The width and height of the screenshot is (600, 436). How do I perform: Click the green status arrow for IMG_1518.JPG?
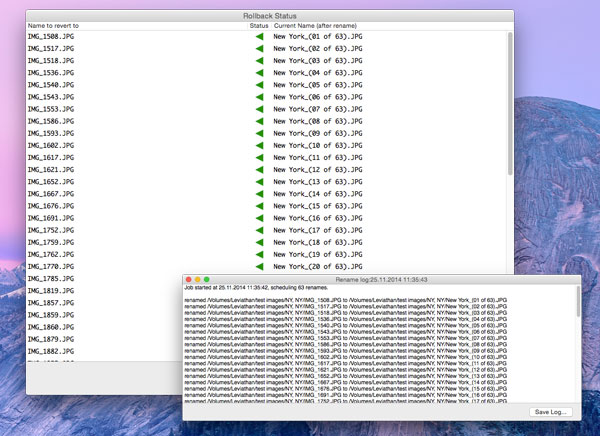point(259,60)
